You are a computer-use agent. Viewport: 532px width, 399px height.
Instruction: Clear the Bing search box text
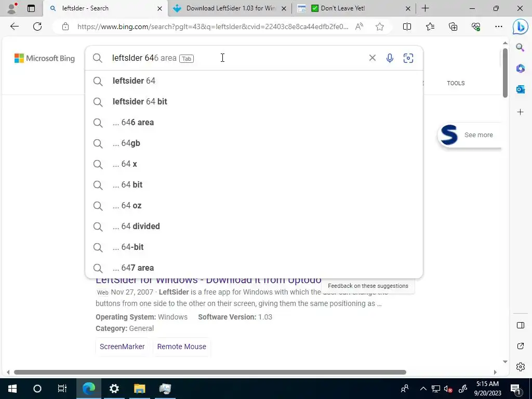tap(372, 58)
